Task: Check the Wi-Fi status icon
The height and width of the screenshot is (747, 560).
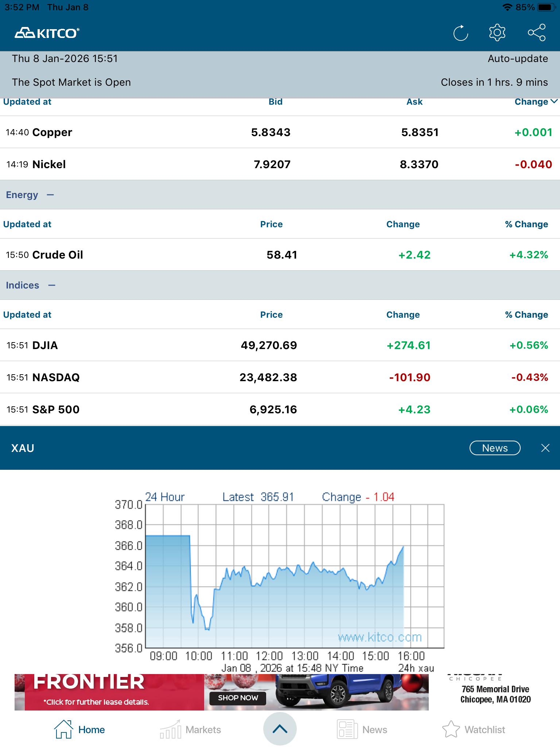Action: pyautogui.click(x=507, y=7)
